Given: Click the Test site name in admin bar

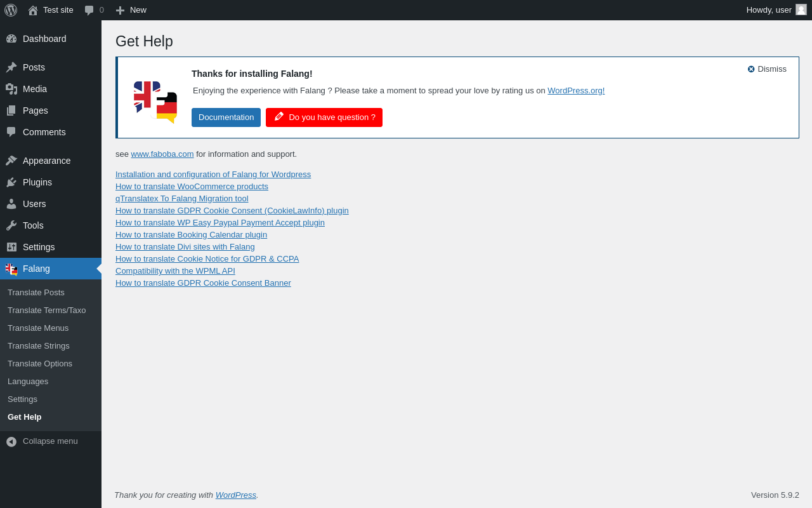Looking at the screenshot, I should (x=58, y=10).
